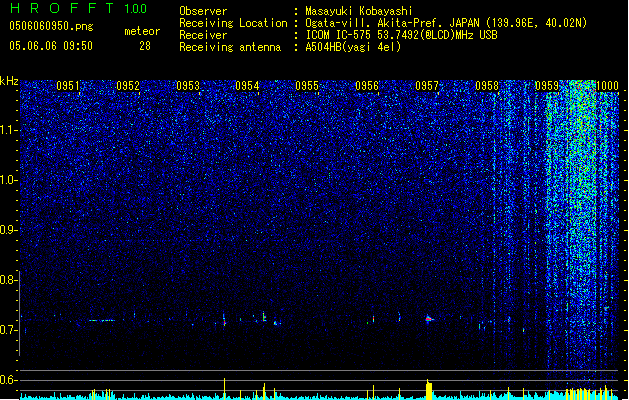Click the ICOM IC-575 53.7492 MHz receiver text
The width and height of the screenshot is (629, 400).
tap(401, 35)
